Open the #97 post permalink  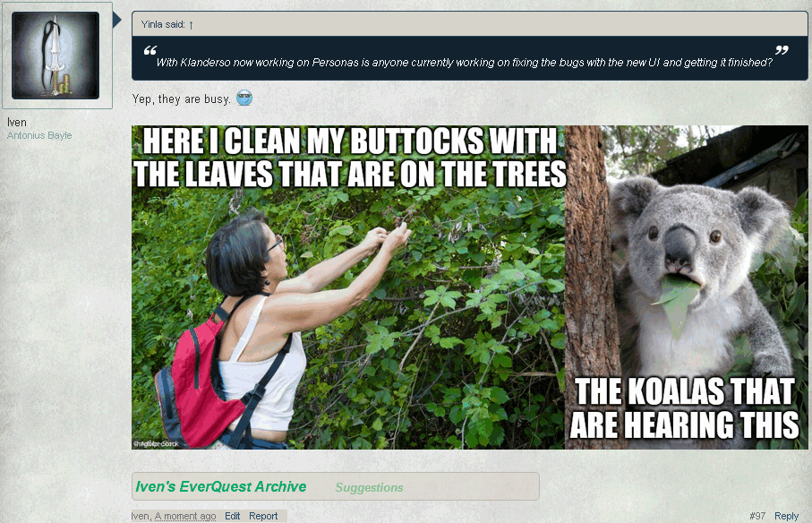(757, 516)
